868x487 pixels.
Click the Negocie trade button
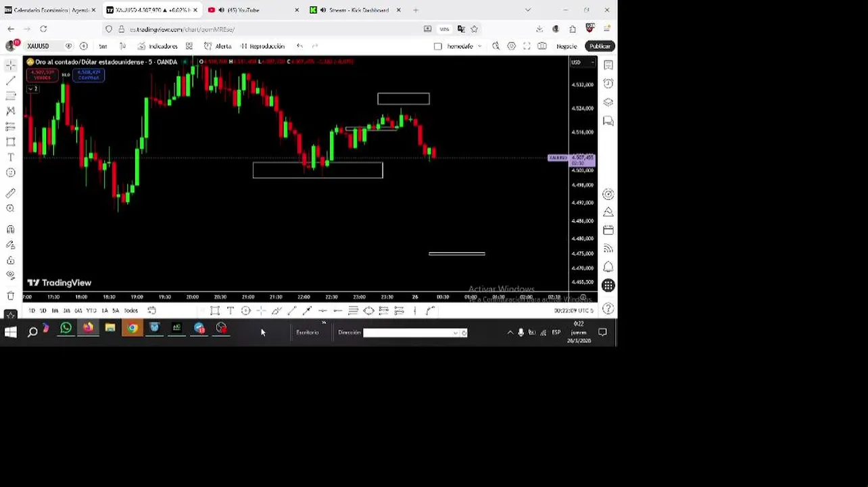[566, 46]
